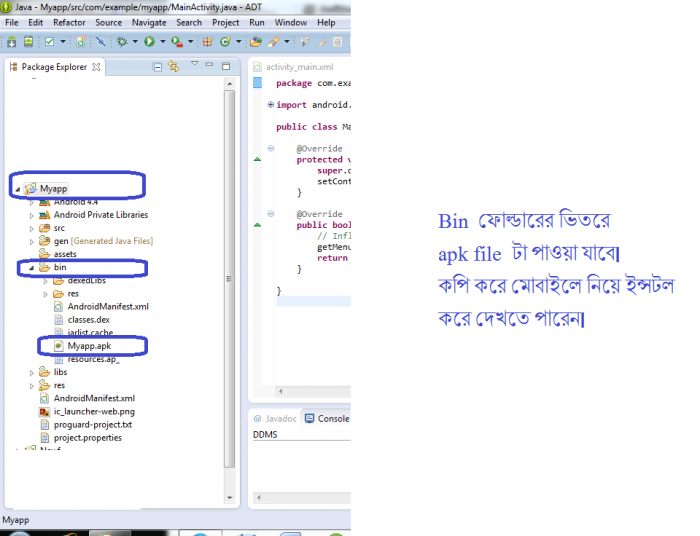
Task: Run Android Lint checkmark icon
Action: 50,42
